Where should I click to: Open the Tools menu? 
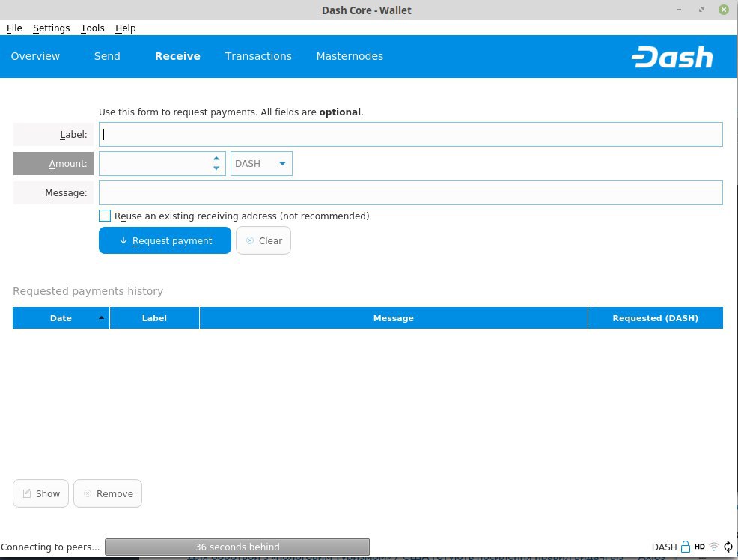(92, 28)
